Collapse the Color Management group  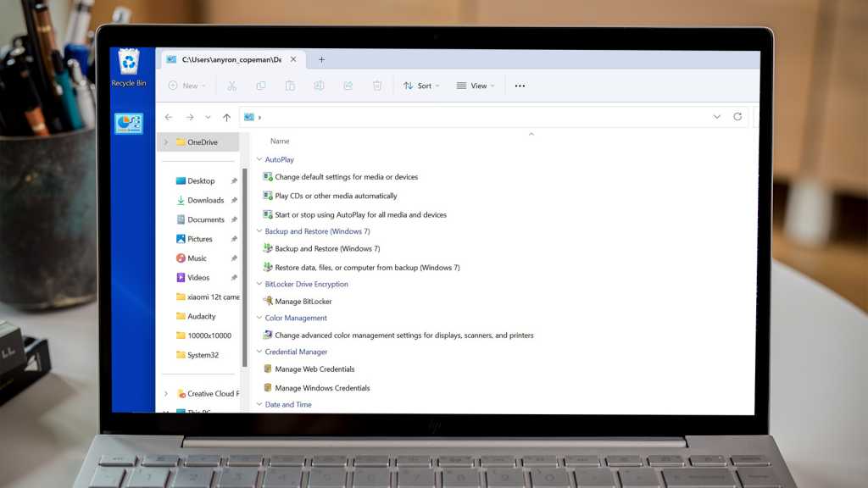point(259,318)
